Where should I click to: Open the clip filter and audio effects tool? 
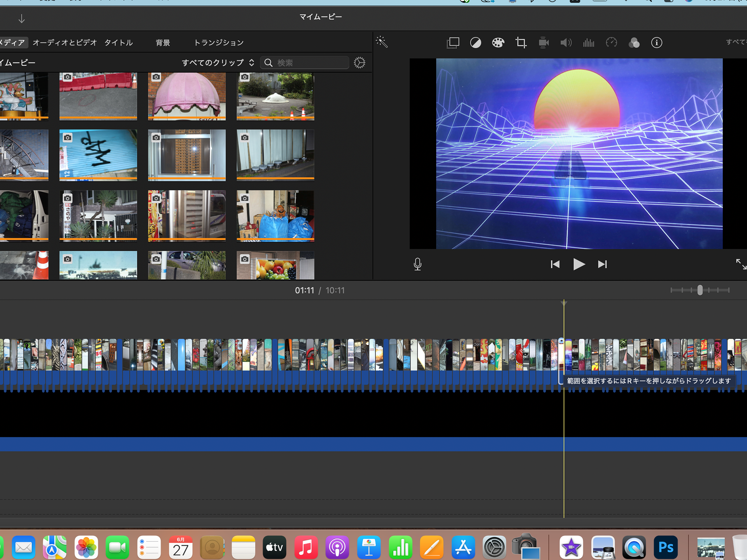[634, 43]
